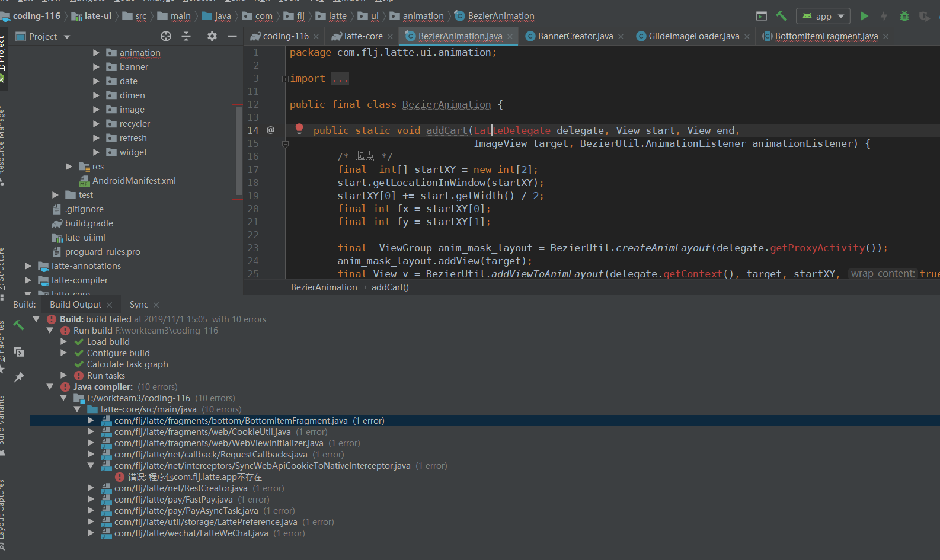Select BottomItemFragment.java error row
The width and height of the screenshot is (940, 560).
(485, 421)
